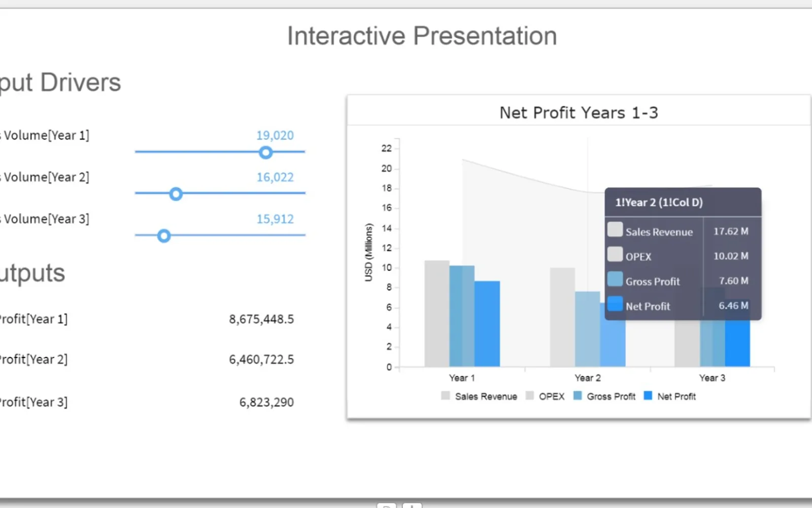The width and height of the screenshot is (812, 508).
Task: Toggle Gross Profit series in chart legend
Action: pyautogui.click(x=604, y=396)
